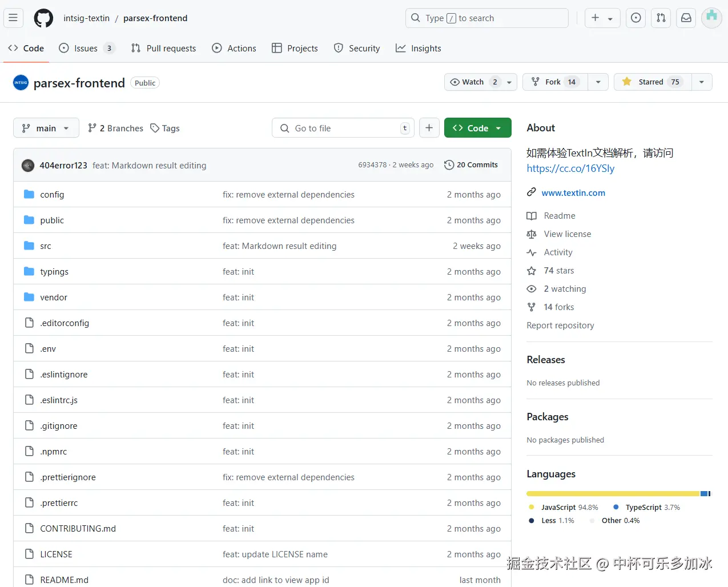Open the Releases section heading
This screenshot has width=728, height=587.
[546, 360]
